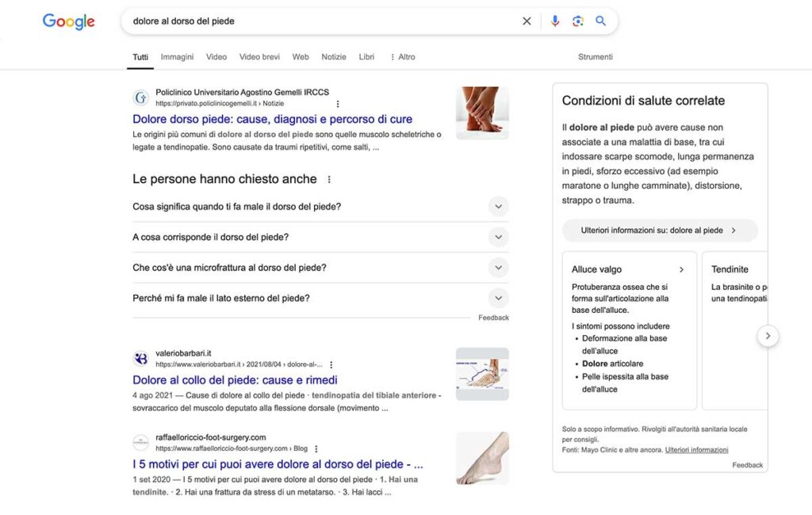Expand 'Perché mi fa male il lato esterno' question
This screenshot has width=812, height=515.
[x=498, y=298]
